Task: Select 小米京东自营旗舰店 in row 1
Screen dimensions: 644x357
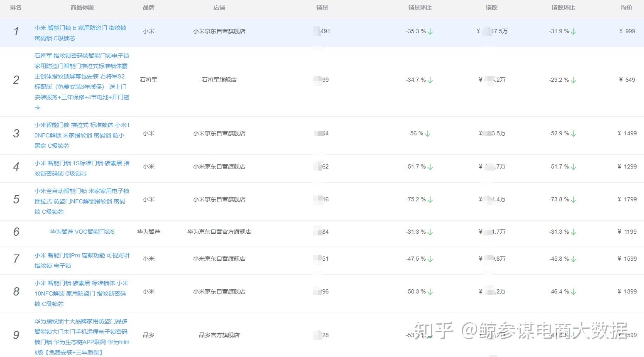Action: (x=219, y=31)
